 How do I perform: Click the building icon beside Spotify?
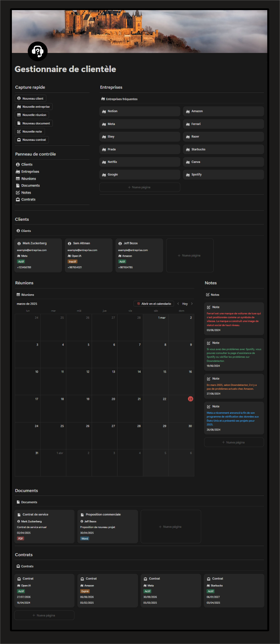(188, 175)
